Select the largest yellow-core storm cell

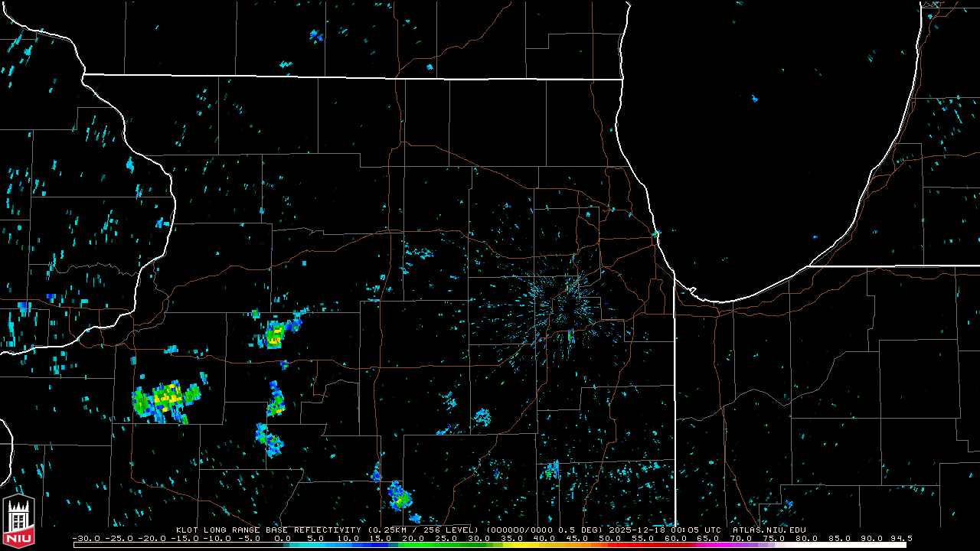(x=165, y=399)
